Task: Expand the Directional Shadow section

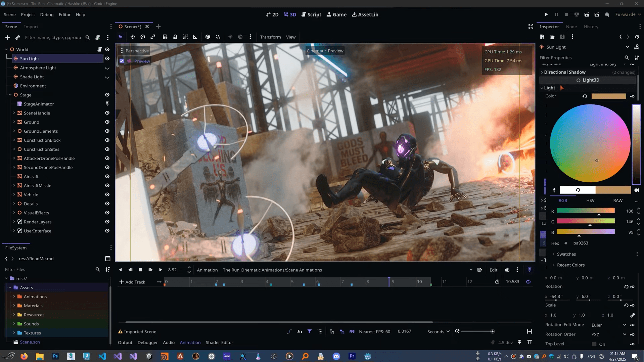Action: coord(564,72)
